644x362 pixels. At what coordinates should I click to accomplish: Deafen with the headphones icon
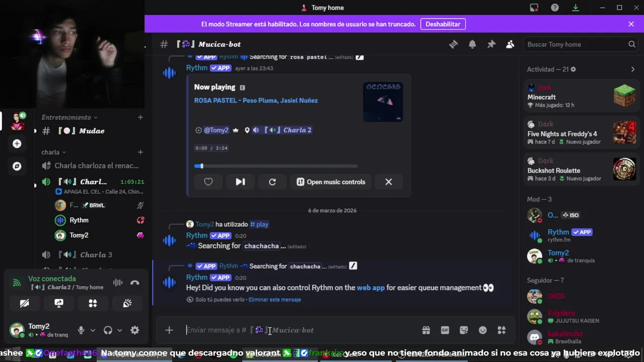[x=108, y=330]
